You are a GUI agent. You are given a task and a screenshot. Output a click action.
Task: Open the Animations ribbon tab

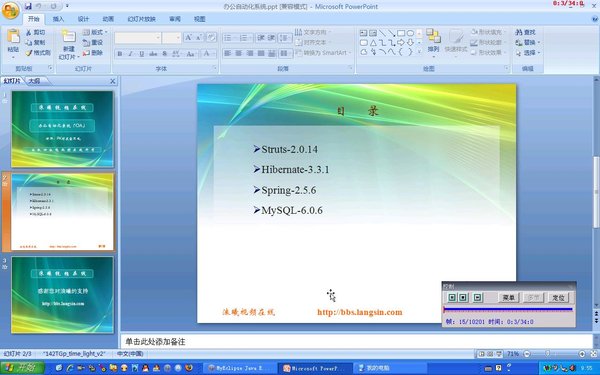click(108, 19)
